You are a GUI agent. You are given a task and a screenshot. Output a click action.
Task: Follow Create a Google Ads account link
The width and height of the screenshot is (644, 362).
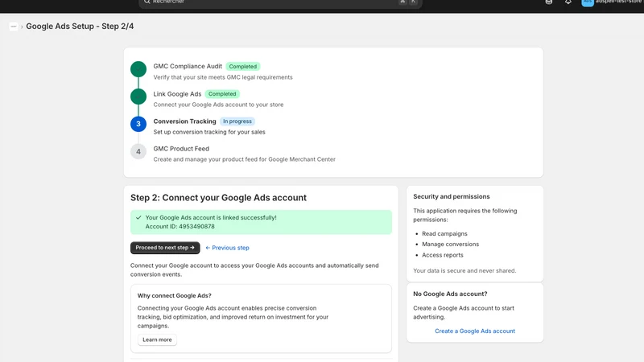[475, 331]
